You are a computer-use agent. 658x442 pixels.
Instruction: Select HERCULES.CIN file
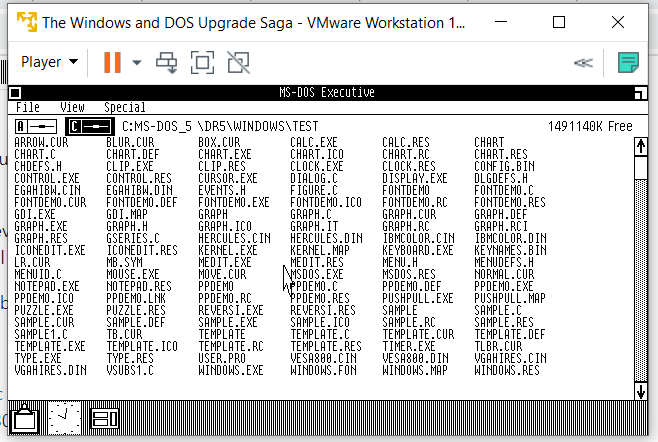tap(234, 238)
